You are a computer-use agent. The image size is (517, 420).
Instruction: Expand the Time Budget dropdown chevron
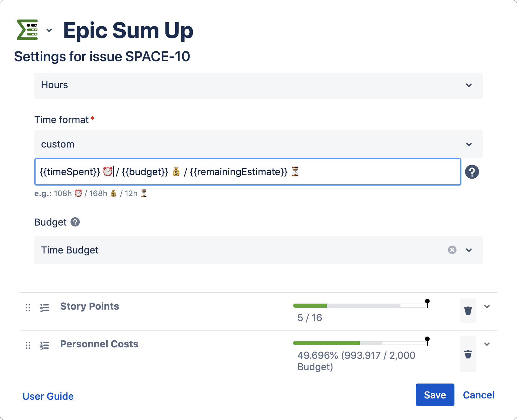pos(469,250)
